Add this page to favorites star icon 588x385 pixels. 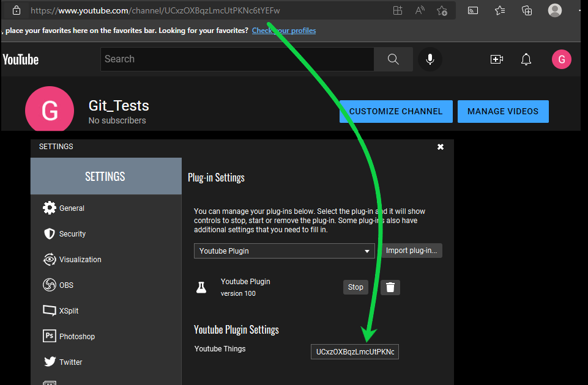tap(442, 10)
